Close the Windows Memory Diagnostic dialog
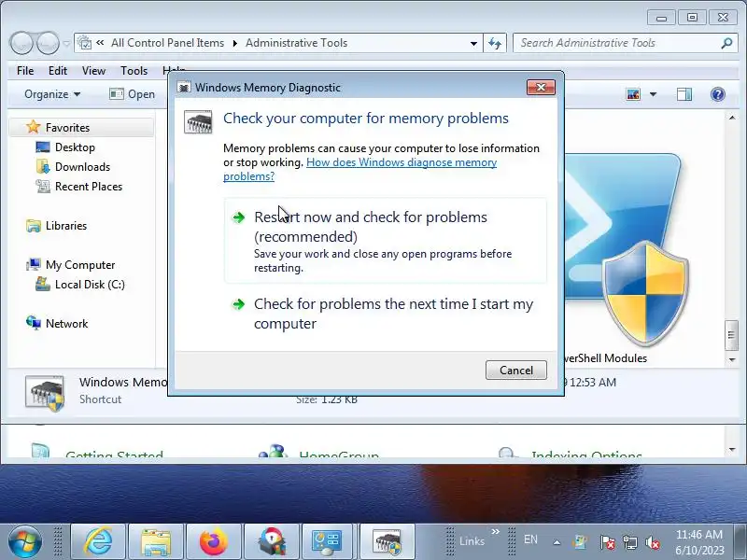Viewport: 747px width, 560px height. 541,87
